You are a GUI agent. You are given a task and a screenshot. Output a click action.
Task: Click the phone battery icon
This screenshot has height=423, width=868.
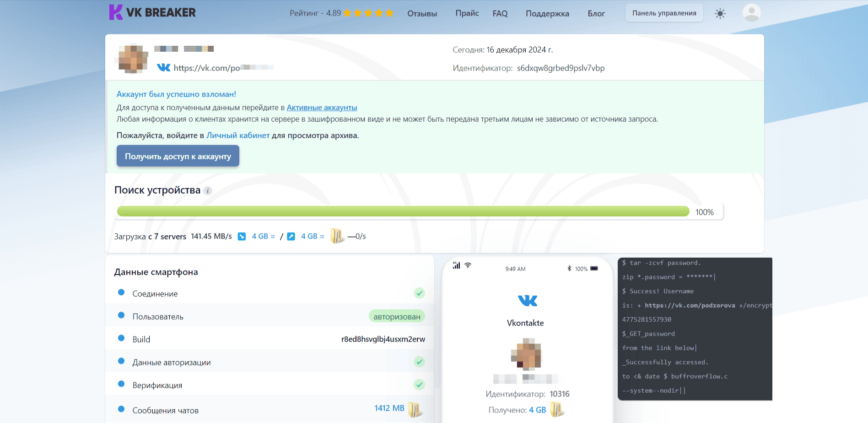[594, 268]
